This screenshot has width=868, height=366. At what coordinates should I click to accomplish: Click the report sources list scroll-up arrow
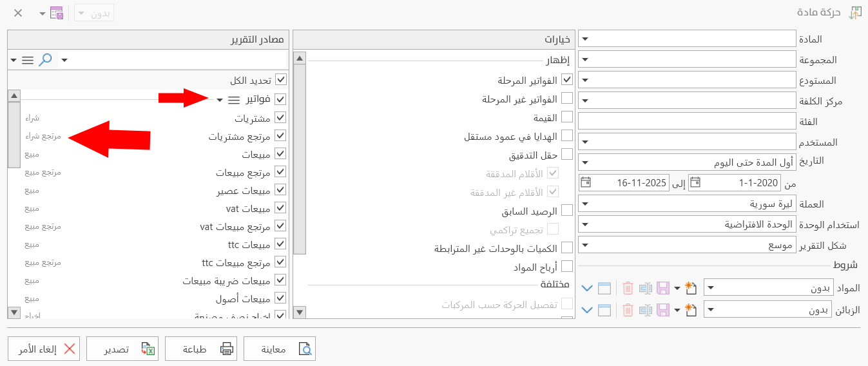click(x=14, y=95)
